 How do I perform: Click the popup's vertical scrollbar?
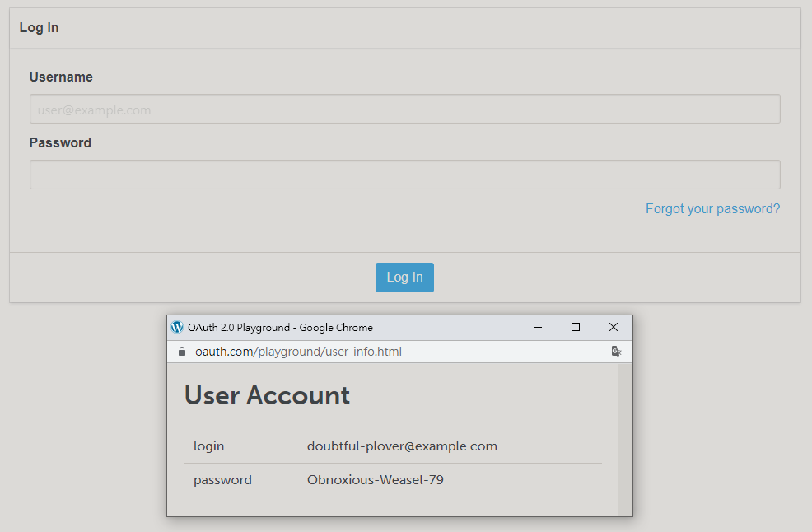(x=624, y=439)
